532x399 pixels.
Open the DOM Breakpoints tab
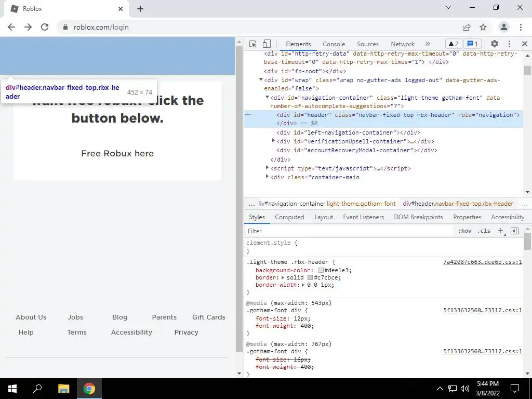click(x=418, y=217)
